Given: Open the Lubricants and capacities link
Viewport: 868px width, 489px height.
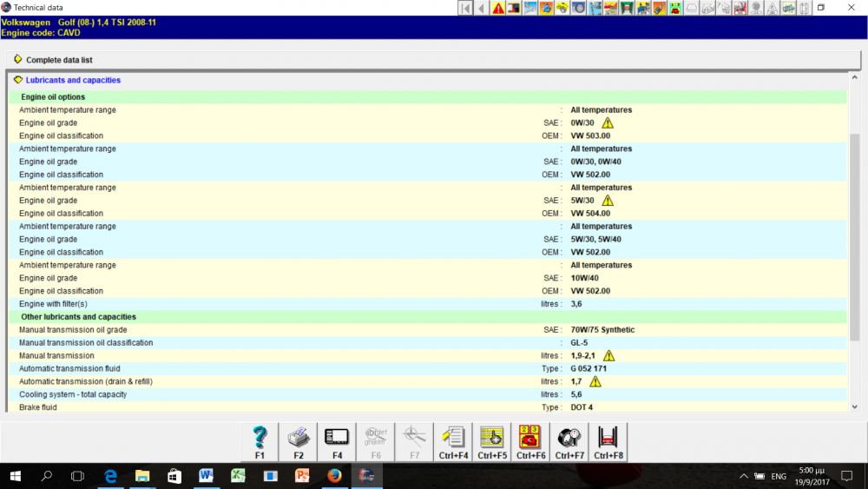Looking at the screenshot, I should (x=73, y=80).
